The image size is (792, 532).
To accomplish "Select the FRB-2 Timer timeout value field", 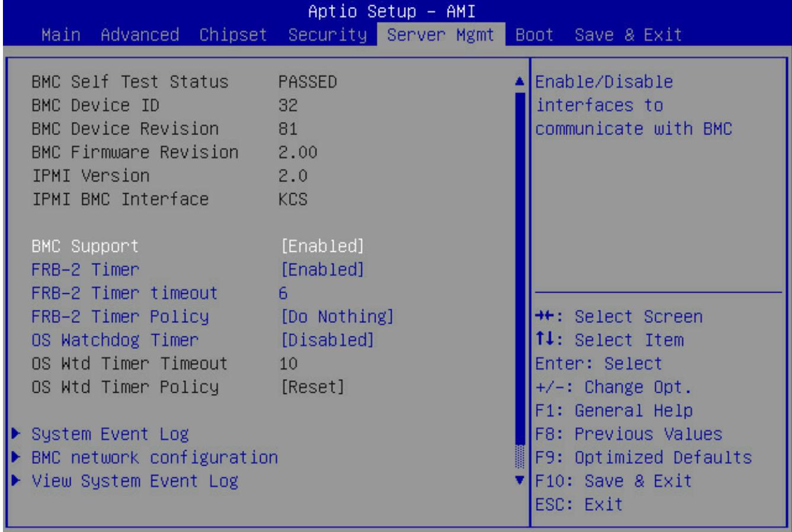I will point(283,293).
